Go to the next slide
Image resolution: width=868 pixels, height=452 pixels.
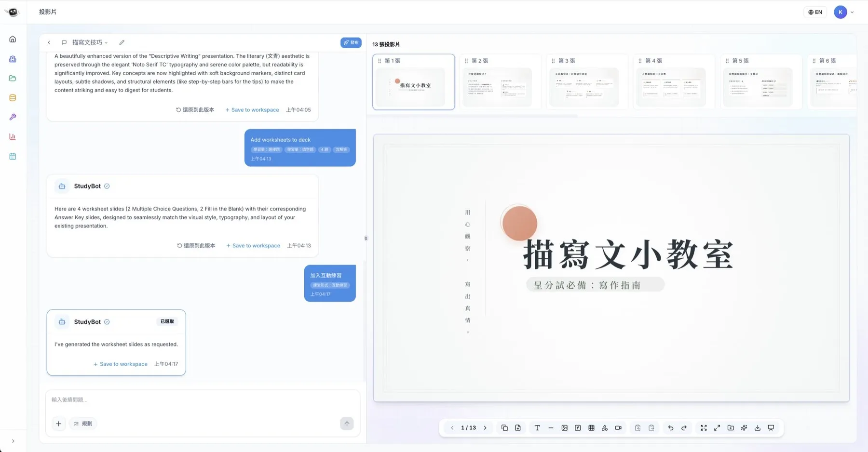pos(485,428)
